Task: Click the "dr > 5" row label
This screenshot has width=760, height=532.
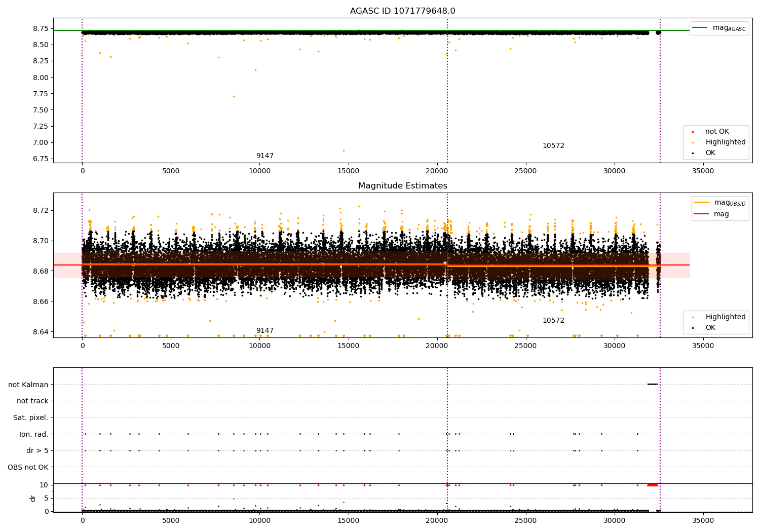Action: [37, 450]
